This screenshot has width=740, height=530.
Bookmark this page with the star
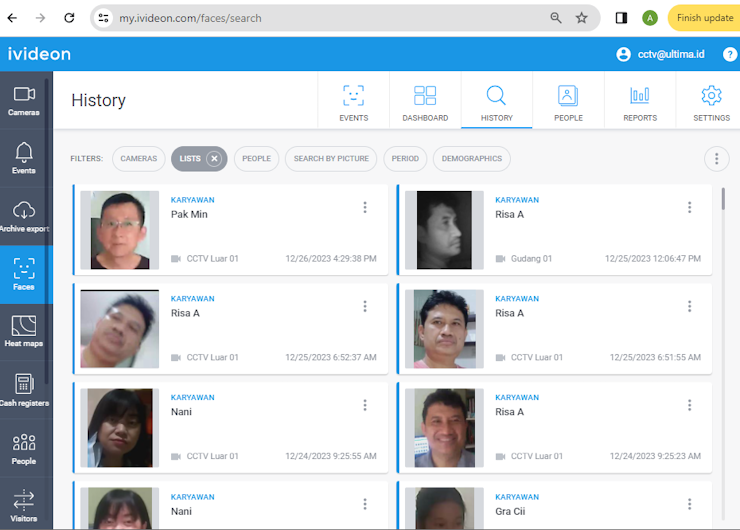click(581, 18)
